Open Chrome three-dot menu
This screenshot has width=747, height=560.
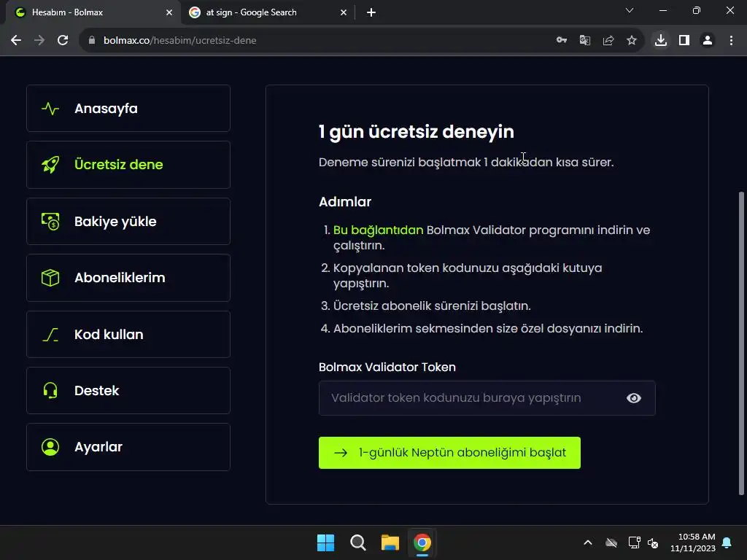pyautogui.click(x=731, y=41)
